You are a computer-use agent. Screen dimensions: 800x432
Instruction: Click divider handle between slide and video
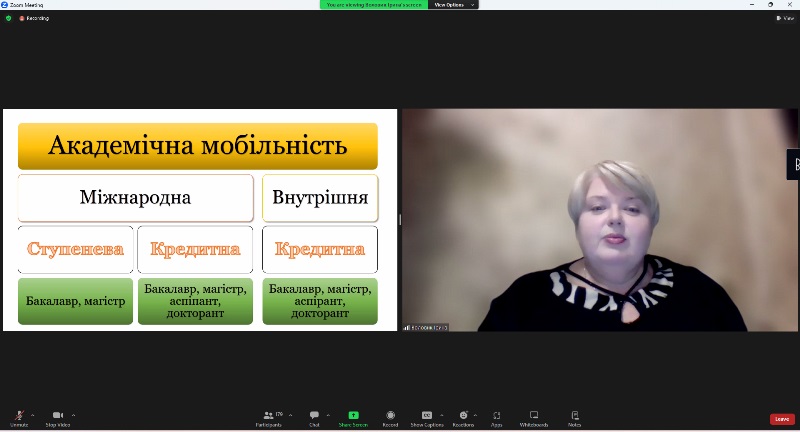399,220
